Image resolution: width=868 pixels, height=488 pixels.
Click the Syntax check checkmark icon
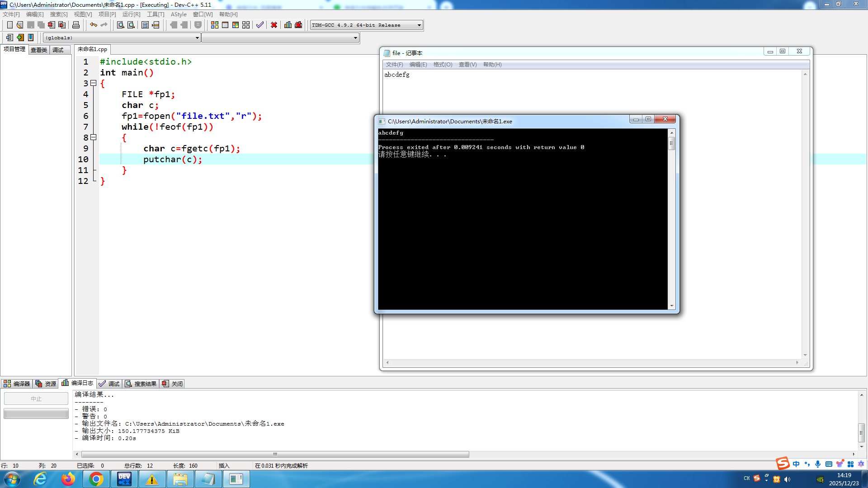pyautogui.click(x=260, y=25)
